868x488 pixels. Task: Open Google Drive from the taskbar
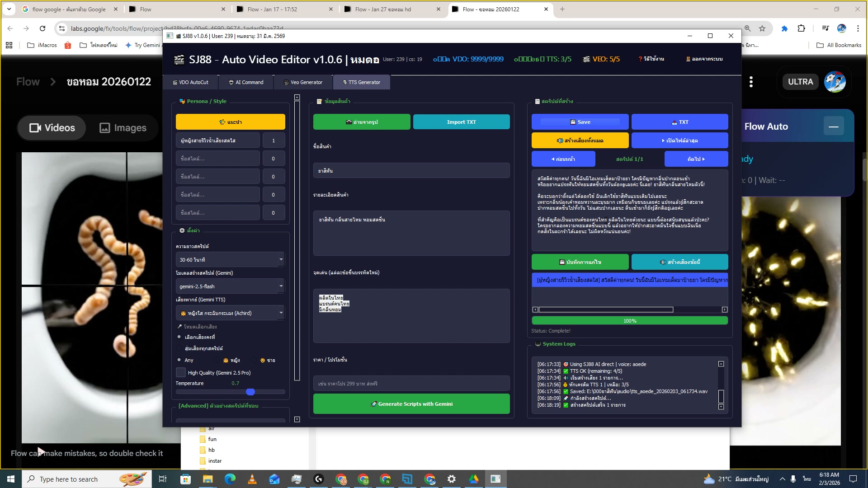click(473, 479)
